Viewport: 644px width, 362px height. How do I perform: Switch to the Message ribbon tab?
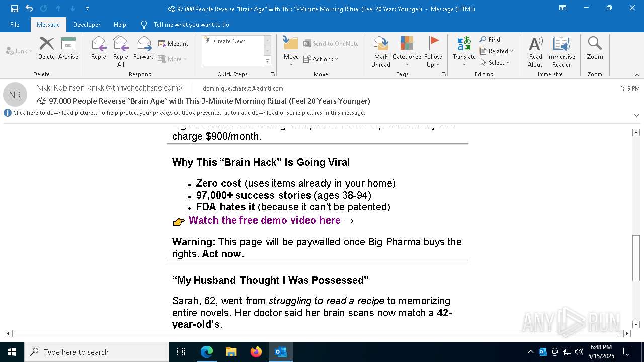pos(48,25)
